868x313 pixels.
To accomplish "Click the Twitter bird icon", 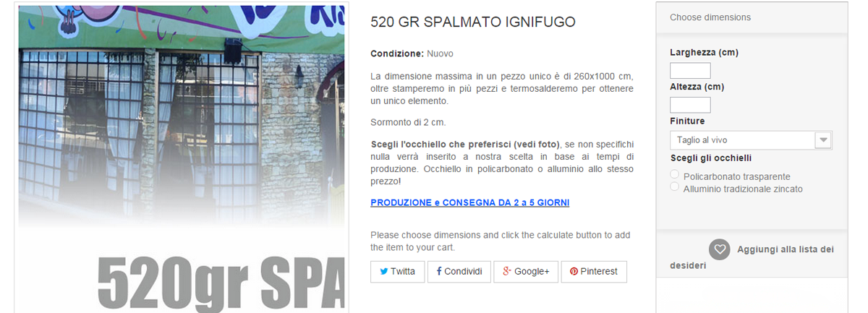I will click(384, 272).
